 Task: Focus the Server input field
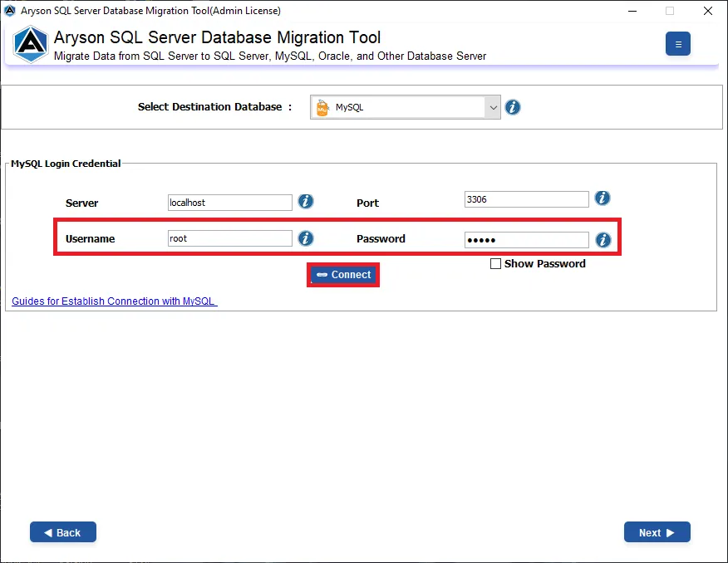point(230,203)
